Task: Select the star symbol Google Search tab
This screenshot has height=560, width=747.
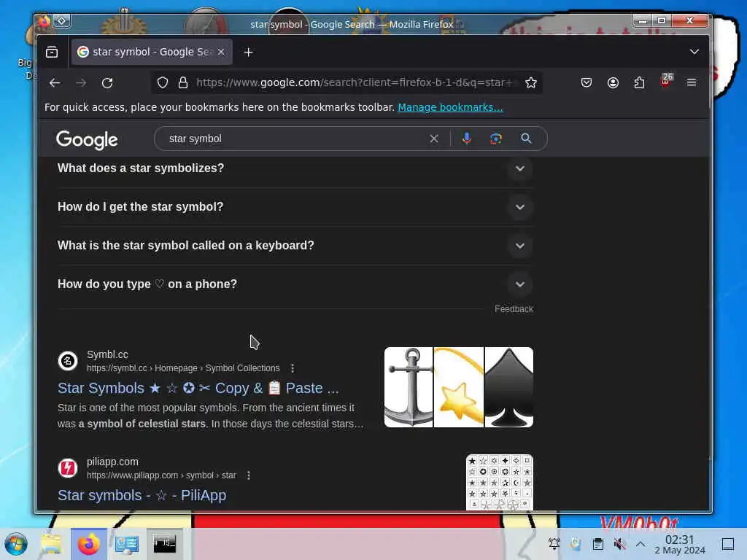Action: [152, 52]
